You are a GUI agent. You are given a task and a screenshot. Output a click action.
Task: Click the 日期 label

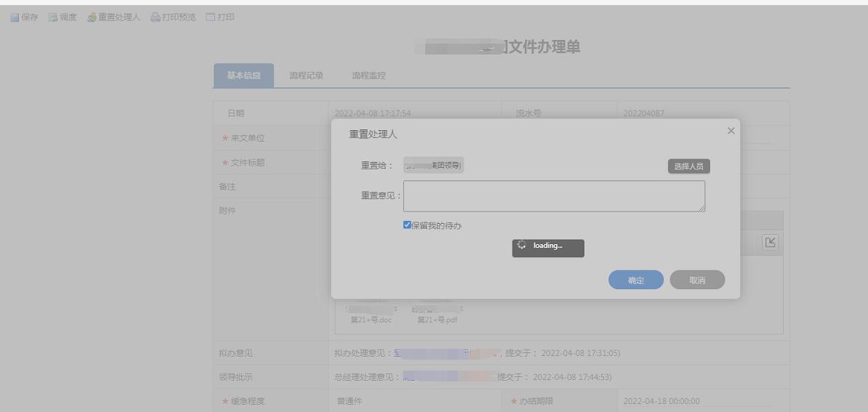236,113
